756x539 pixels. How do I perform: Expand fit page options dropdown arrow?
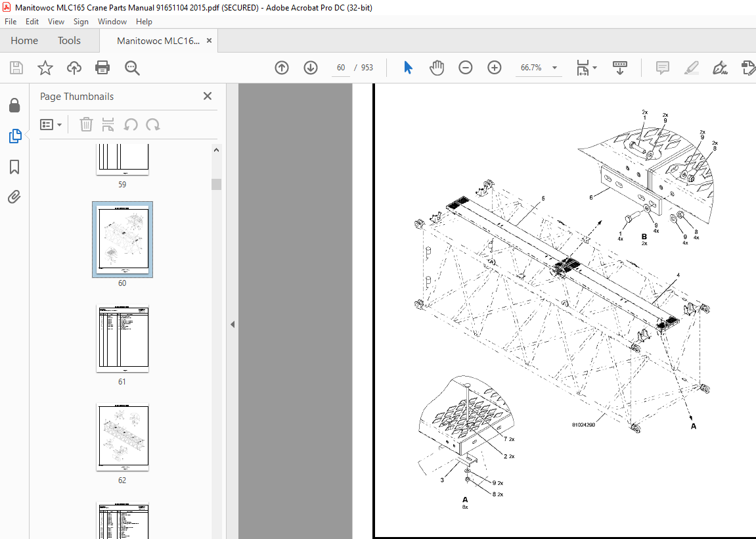594,68
